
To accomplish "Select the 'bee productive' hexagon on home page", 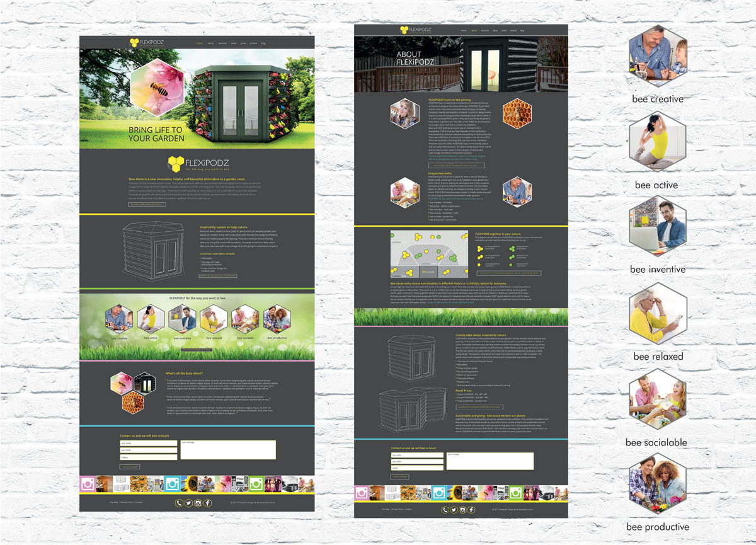I will pos(277,319).
